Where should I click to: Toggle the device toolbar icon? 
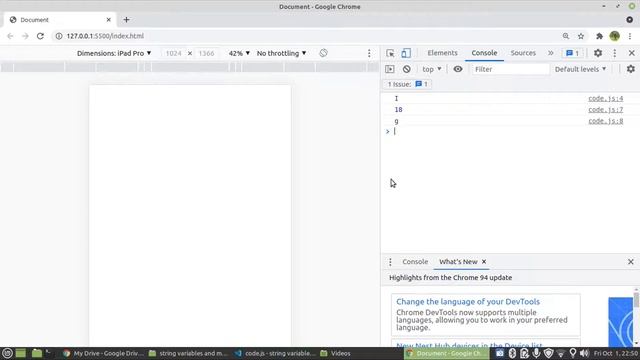pyautogui.click(x=406, y=53)
